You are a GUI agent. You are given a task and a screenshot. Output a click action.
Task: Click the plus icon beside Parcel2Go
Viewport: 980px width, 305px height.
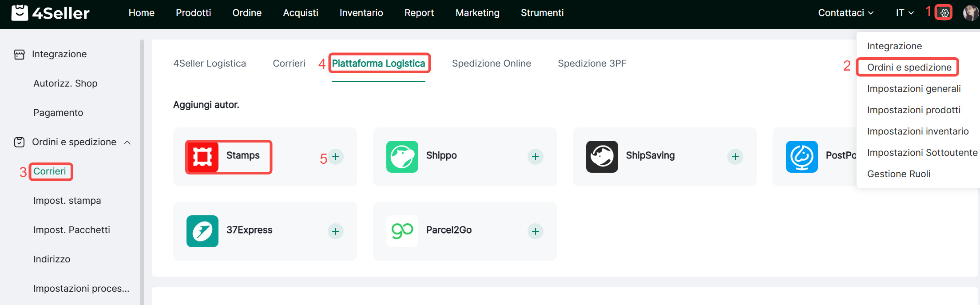536,231
